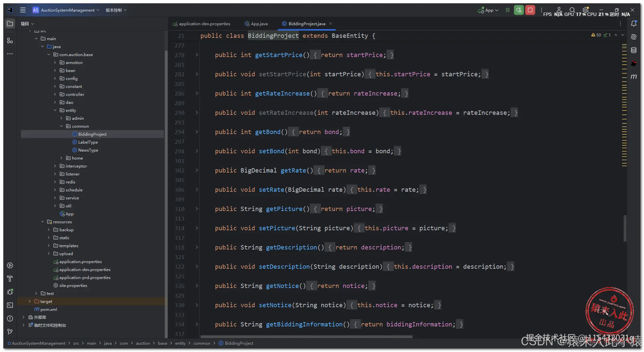This screenshot has height=352, width=644.
Task: Click line number 294 in gutter
Action: [179, 132]
